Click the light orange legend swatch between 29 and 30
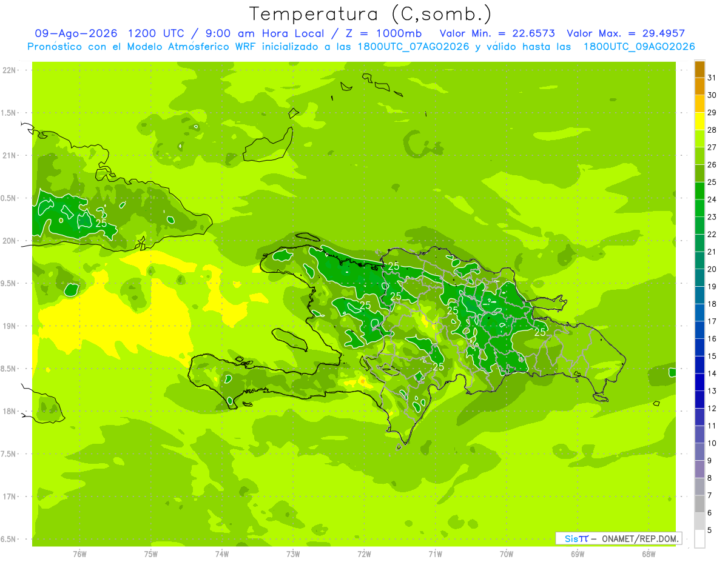 tap(699, 104)
